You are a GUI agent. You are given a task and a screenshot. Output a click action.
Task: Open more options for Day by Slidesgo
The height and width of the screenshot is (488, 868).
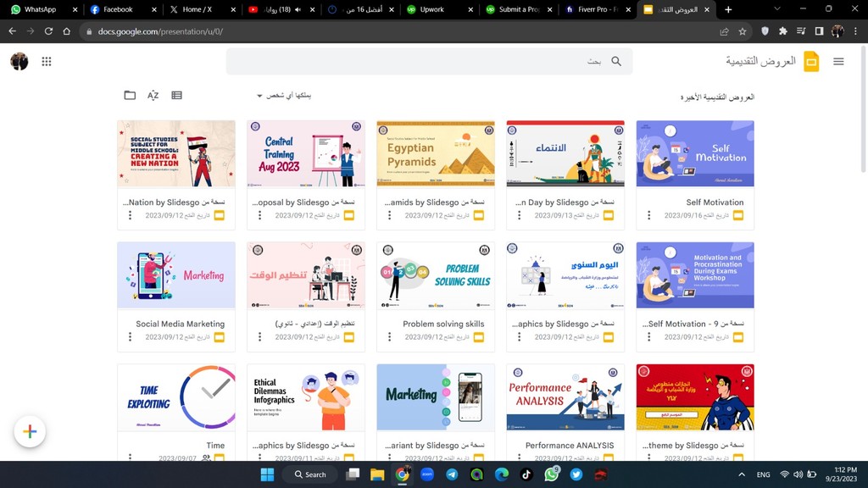(519, 215)
